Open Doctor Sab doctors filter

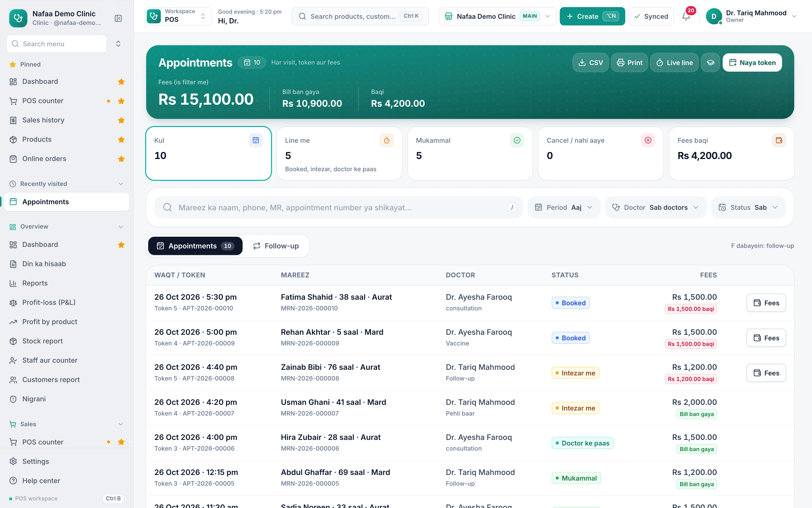coord(656,207)
